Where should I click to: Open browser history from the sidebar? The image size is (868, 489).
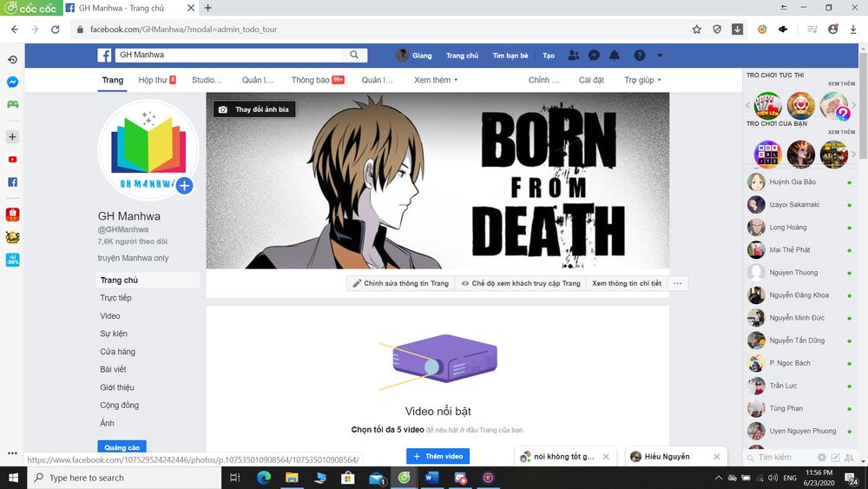(12, 59)
